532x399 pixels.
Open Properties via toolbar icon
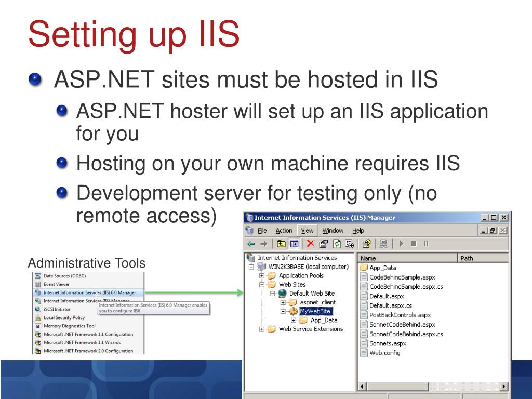click(x=323, y=244)
